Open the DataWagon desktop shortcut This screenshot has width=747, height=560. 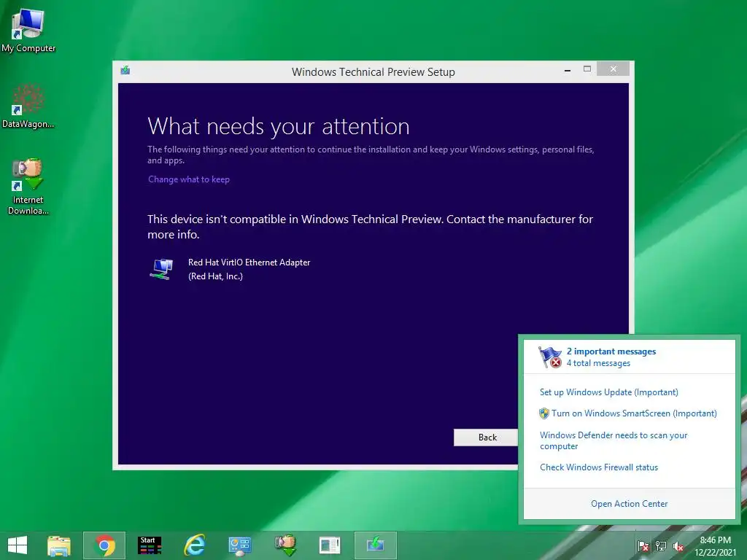point(28,106)
